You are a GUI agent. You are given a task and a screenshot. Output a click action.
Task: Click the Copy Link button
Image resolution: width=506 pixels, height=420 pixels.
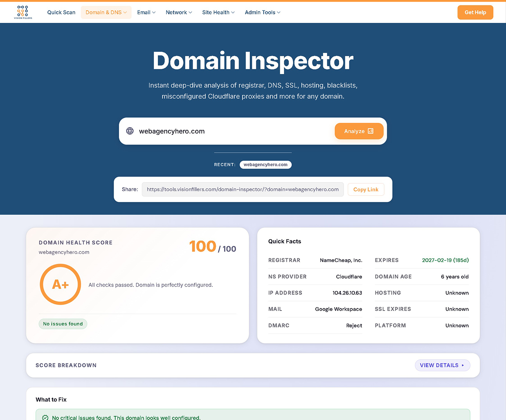pos(366,189)
